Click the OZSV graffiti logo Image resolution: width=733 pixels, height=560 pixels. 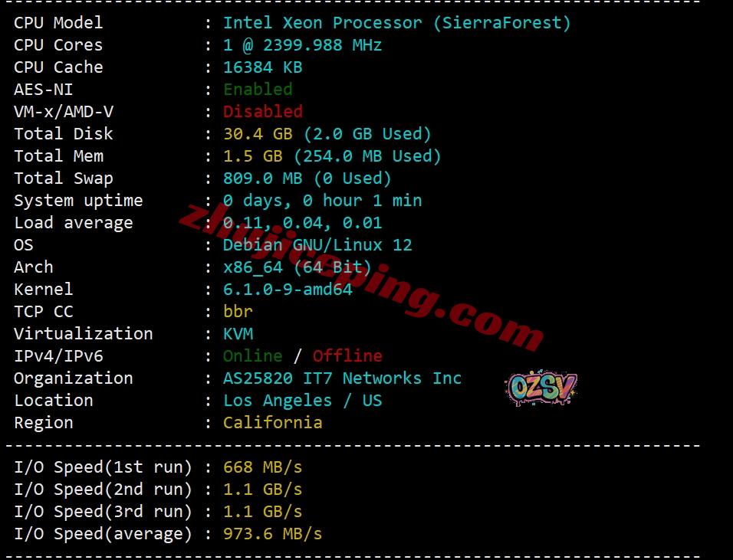coord(541,387)
